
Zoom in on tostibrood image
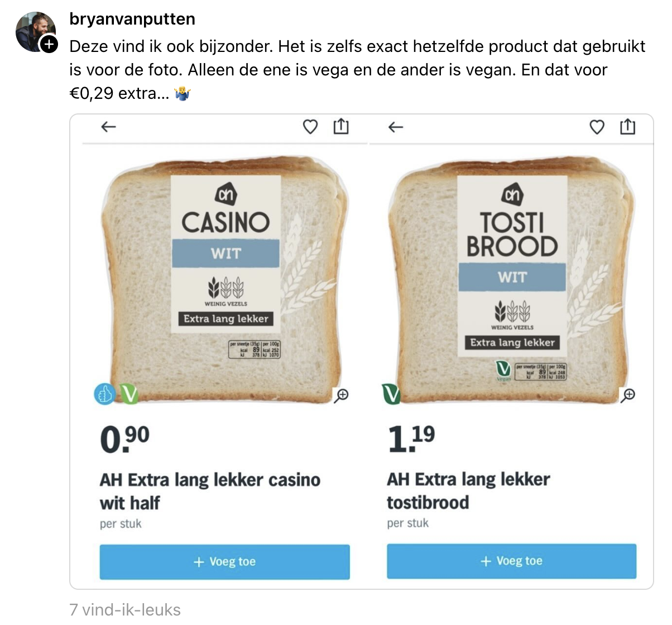628,395
